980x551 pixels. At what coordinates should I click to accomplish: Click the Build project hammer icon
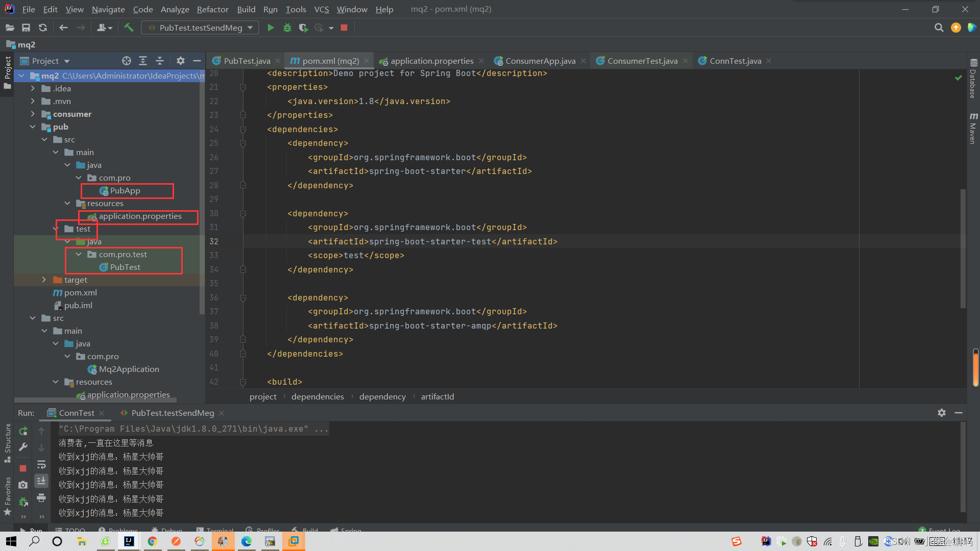point(129,28)
